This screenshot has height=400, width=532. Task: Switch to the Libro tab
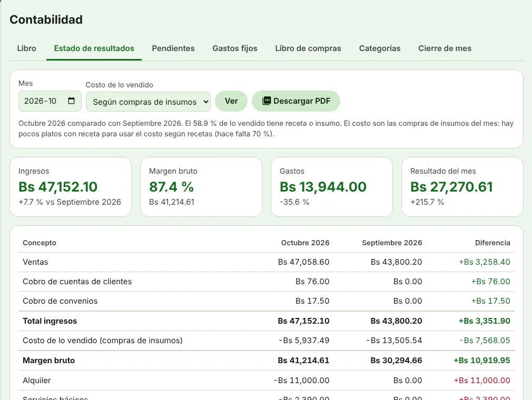pyautogui.click(x=26, y=48)
